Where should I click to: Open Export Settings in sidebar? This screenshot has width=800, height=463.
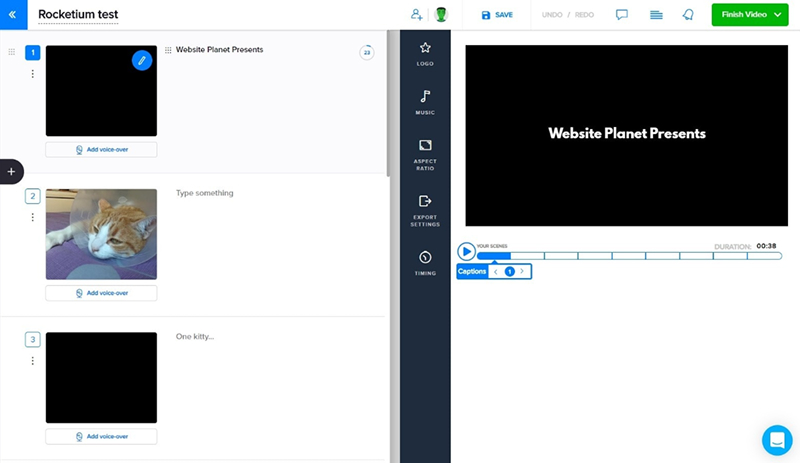point(425,209)
